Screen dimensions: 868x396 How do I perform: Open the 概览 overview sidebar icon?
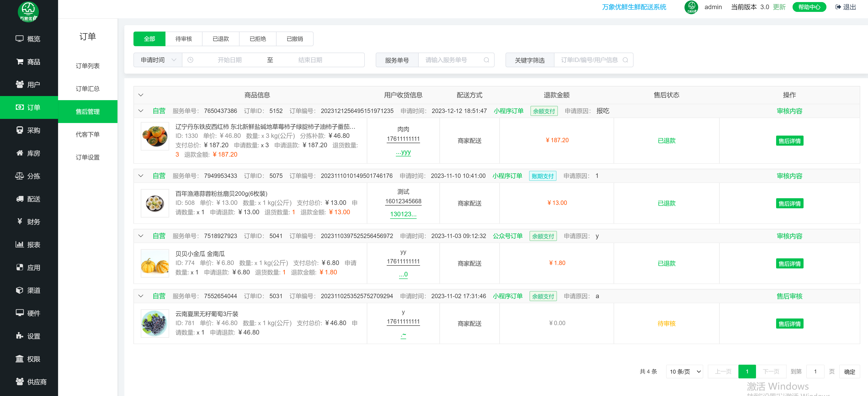(20, 39)
